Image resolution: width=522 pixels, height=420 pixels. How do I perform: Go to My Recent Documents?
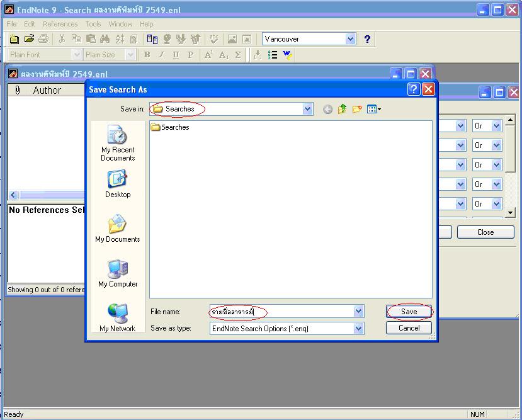pos(118,144)
